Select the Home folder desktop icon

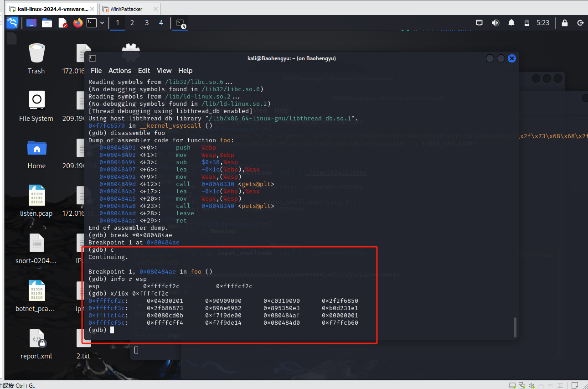(x=36, y=153)
